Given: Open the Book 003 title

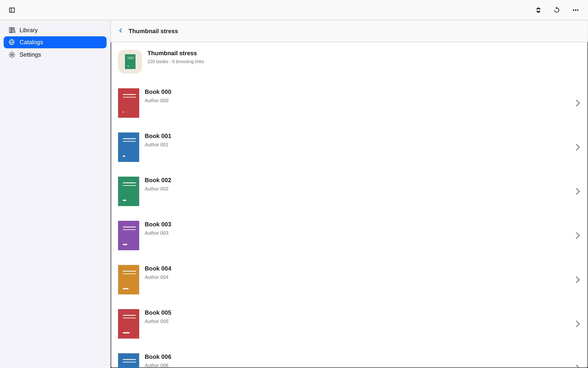Looking at the screenshot, I should 158,224.
